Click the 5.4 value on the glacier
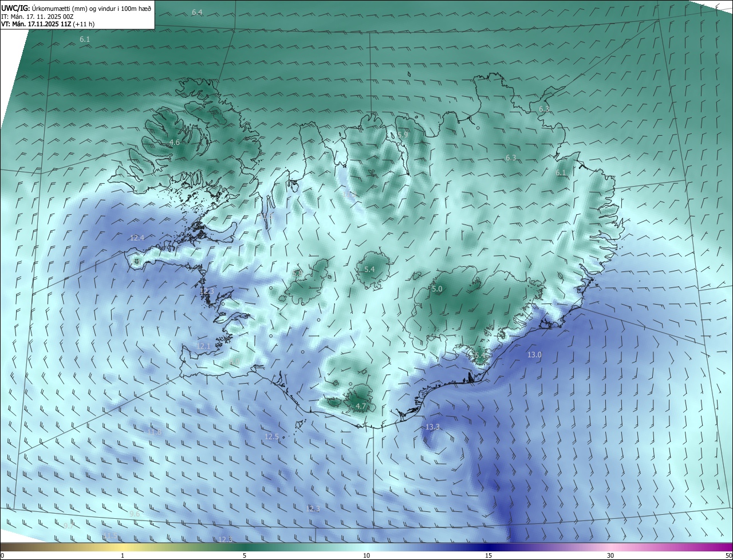This screenshot has width=733, height=560. pyautogui.click(x=369, y=269)
